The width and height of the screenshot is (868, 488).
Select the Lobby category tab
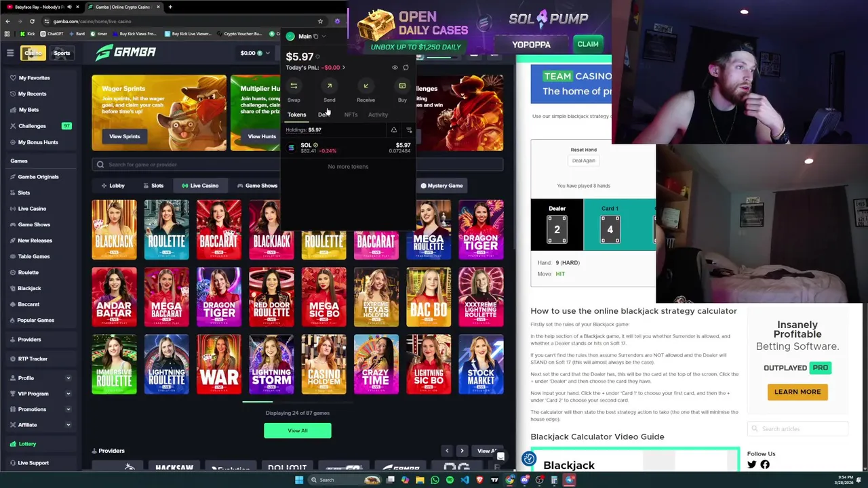(x=113, y=186)
